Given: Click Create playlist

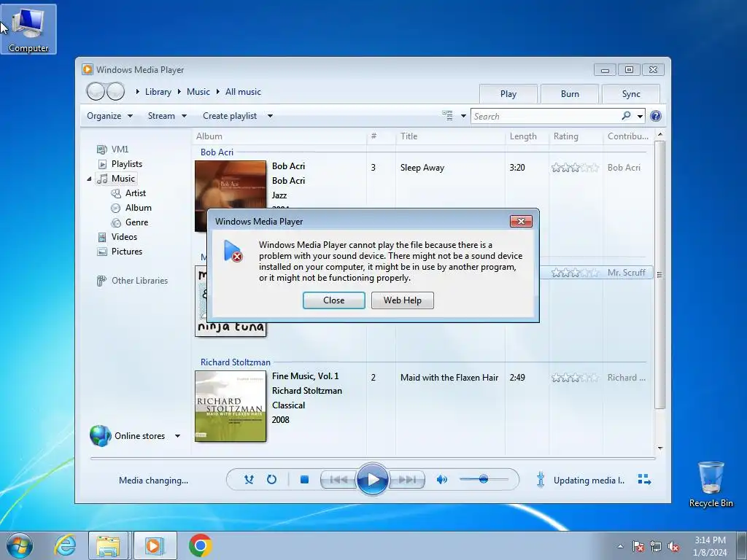Looking at the screenshot, I should (230, 116).
